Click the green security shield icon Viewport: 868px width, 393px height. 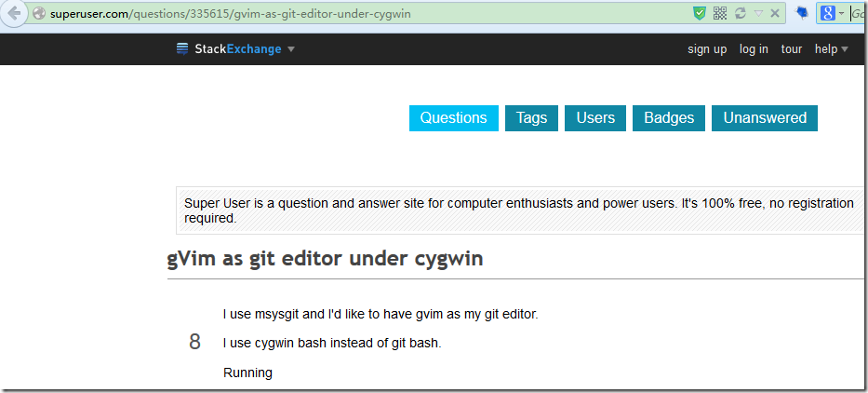700,13
